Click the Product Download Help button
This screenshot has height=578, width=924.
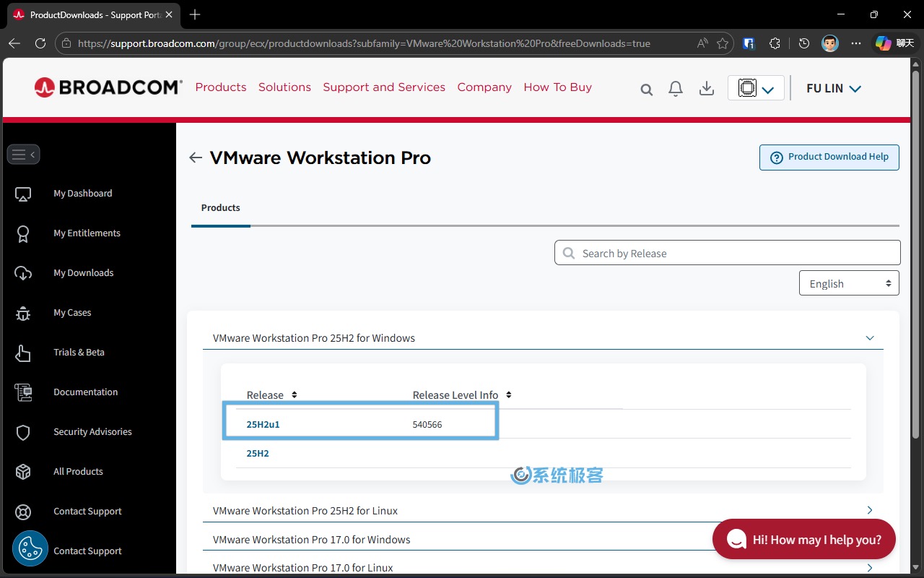click(829, 157)
